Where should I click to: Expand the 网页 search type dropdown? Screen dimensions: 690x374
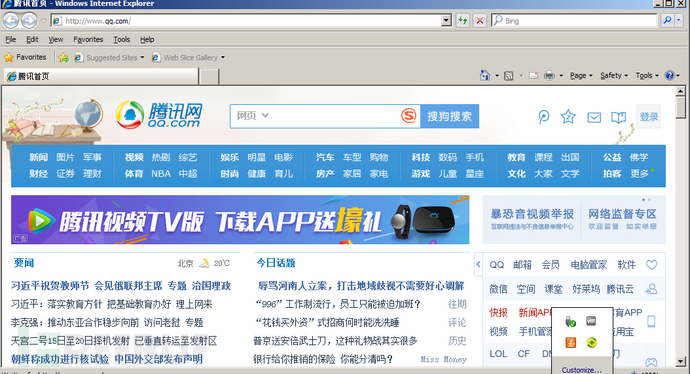253,116
